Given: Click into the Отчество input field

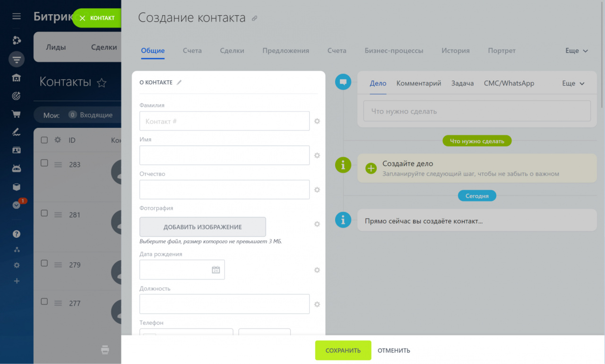Looking at the screenshot, I should click(225, 189).
